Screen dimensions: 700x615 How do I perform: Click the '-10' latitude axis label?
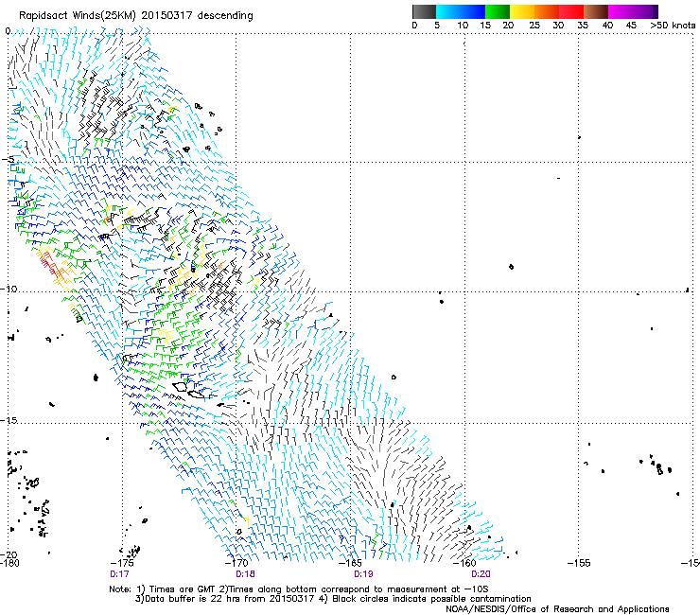[9, 289]
